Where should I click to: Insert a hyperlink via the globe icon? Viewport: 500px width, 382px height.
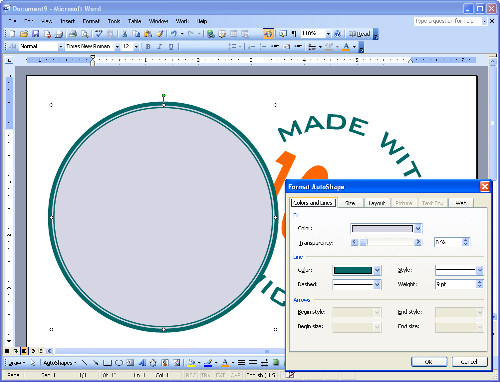[x=211, y=34]
